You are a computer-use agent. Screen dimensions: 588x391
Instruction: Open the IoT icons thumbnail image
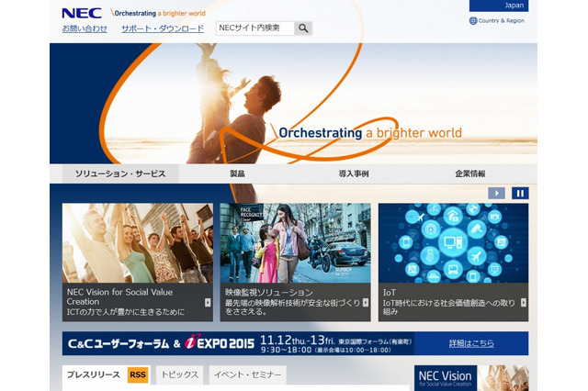pyautogui.click(x=453, y=243)
